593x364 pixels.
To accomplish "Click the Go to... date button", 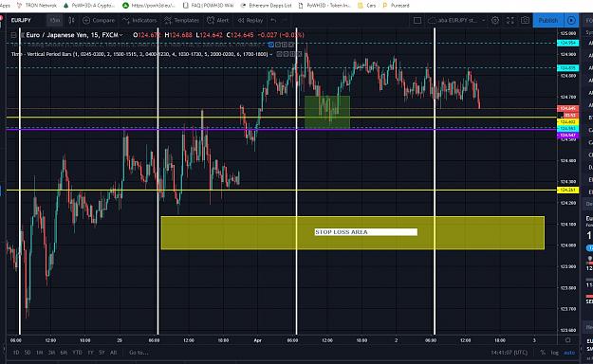I will point(139,353).
